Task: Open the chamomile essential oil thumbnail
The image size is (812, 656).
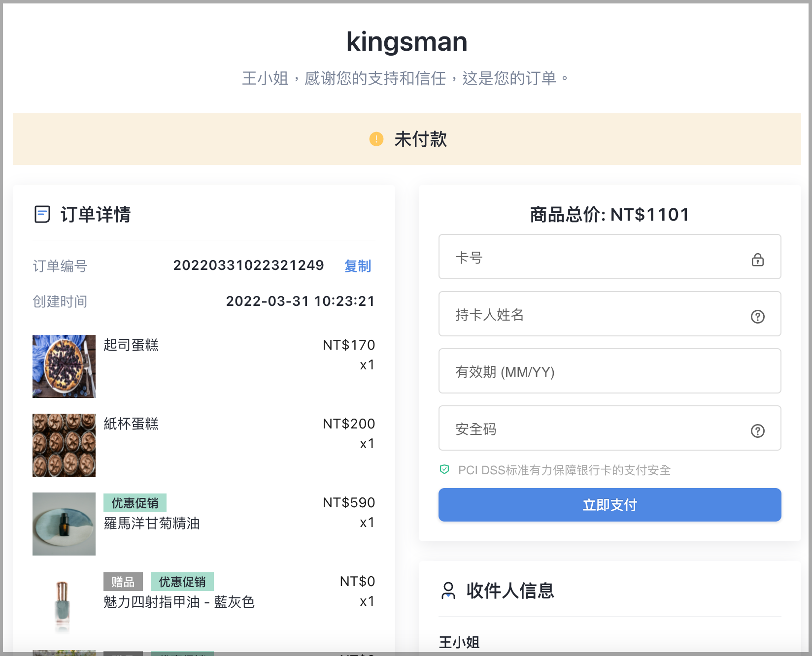Action: [64, 524]
